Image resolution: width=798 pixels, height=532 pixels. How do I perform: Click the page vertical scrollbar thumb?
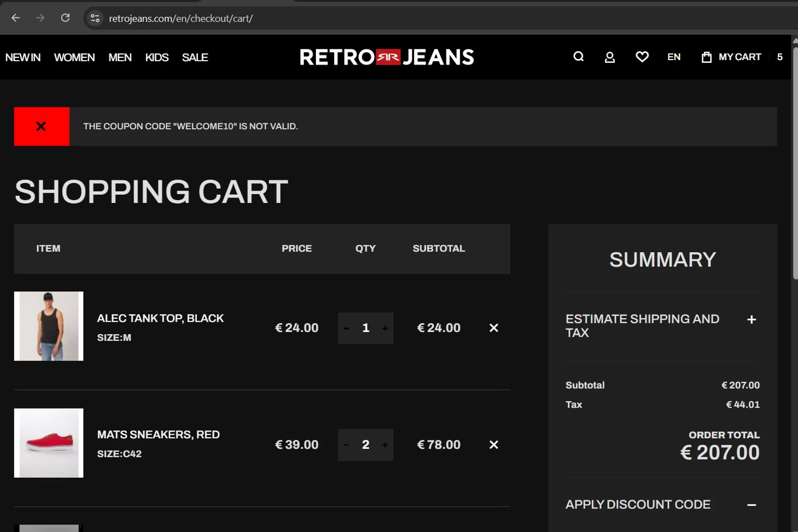coord(795,163)
